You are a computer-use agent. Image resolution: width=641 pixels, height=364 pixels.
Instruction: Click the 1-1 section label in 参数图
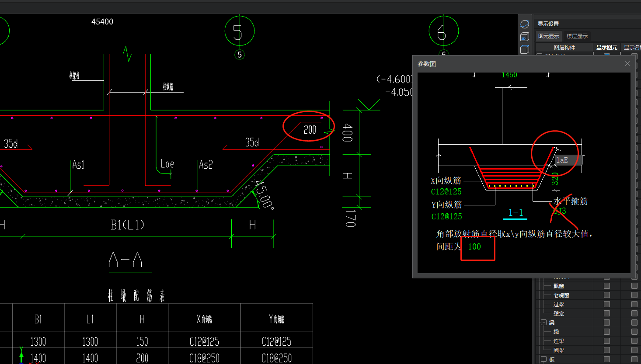point(516,213)
